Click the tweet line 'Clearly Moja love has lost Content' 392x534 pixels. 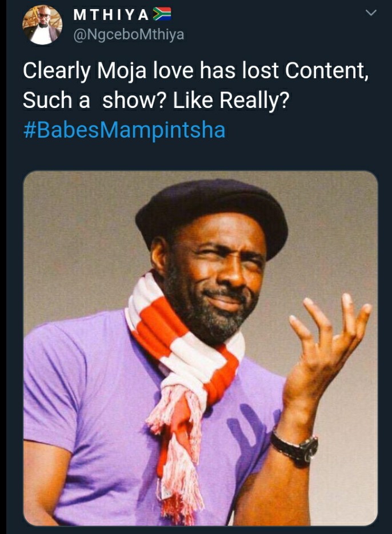pyautogui.click(x=195, y=71)
